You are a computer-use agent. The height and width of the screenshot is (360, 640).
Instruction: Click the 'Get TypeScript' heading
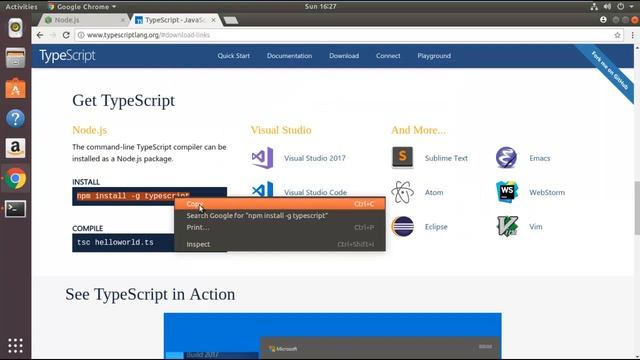tap(123, 100)
